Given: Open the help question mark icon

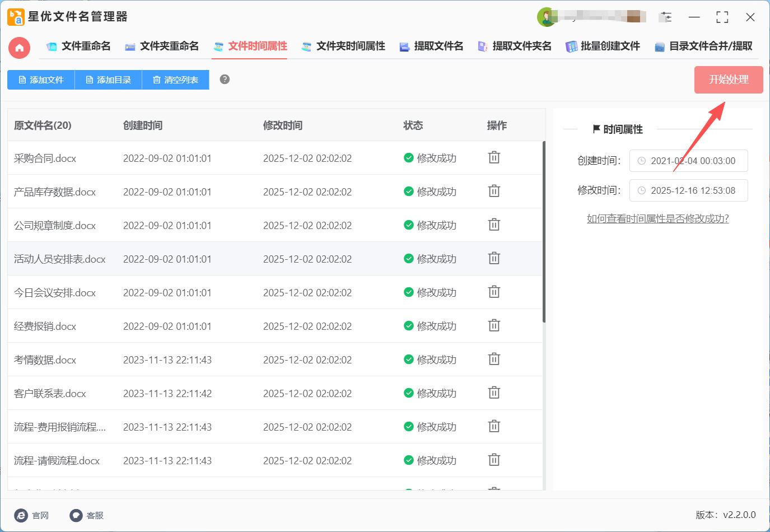Looking at the screenshot, I should (225, 80).
